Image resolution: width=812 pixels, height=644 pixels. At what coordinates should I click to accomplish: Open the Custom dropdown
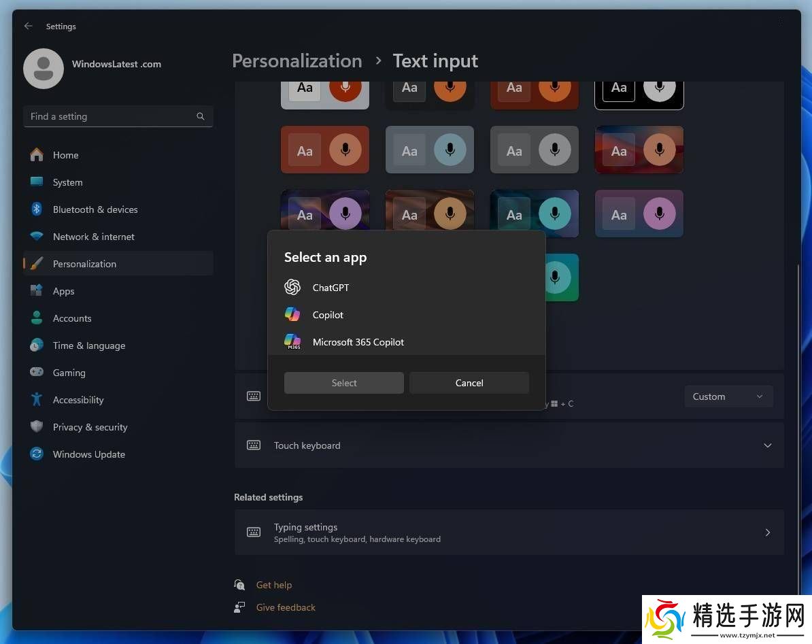(728, 396)
